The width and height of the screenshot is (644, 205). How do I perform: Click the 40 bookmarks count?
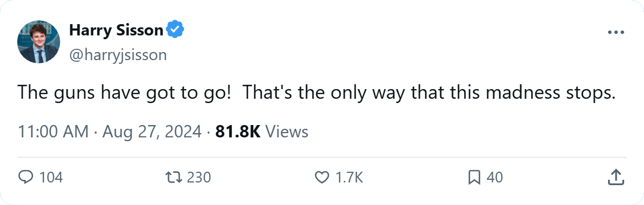[x=494, y=177]
